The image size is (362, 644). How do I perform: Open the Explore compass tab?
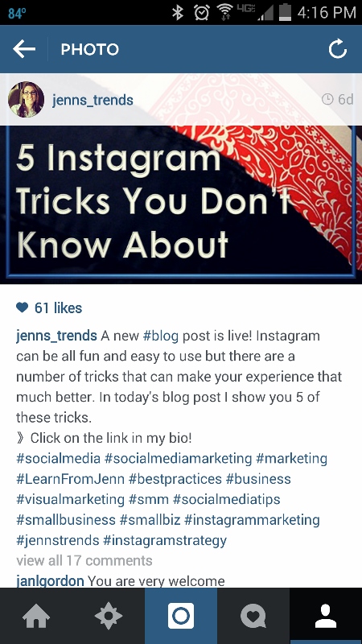coord(109,616)
